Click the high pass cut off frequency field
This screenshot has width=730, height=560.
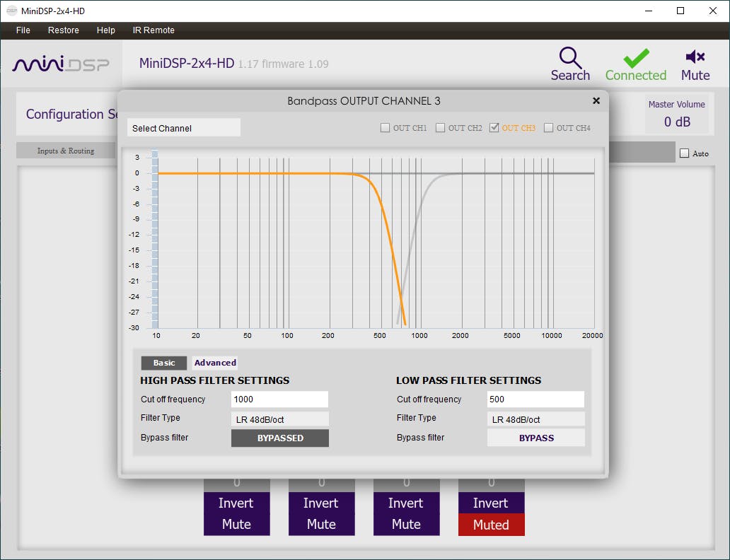(280, 399)
